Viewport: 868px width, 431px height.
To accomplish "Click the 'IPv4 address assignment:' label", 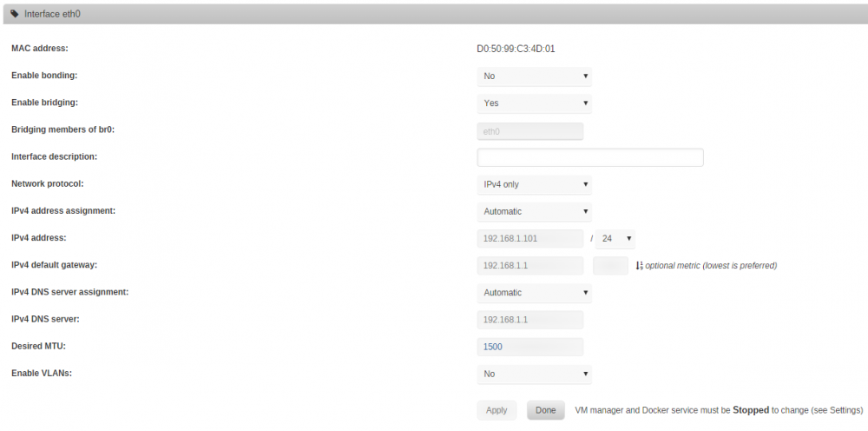I will coord(63,211).
